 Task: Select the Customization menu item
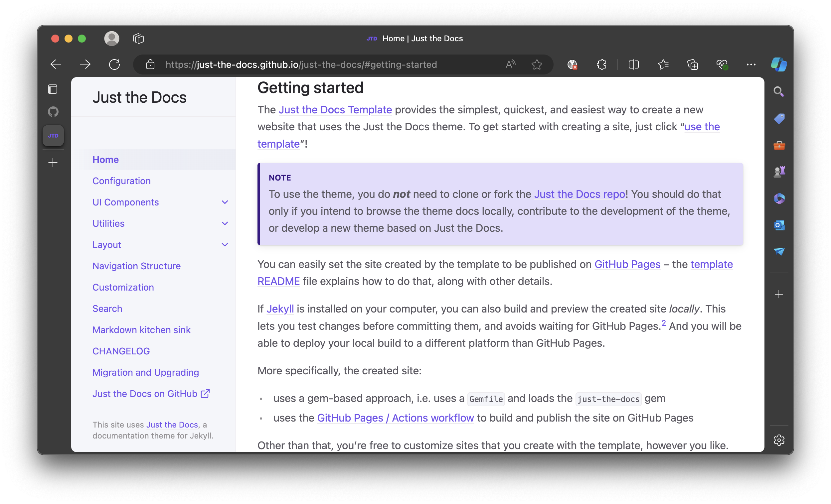pos(122,287)
